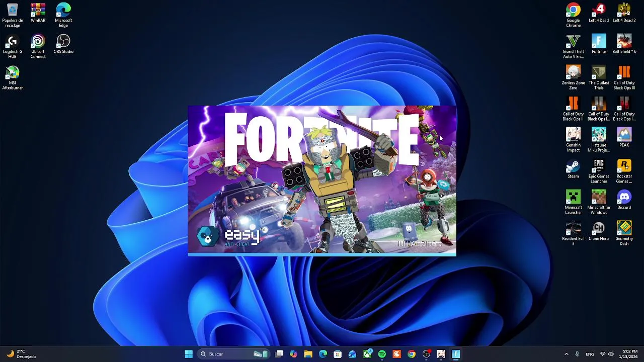Viewport: 644px width, 362px height.
Task: Open Wi-Fi network settings in tray
Action: click(x=602, y=354)
